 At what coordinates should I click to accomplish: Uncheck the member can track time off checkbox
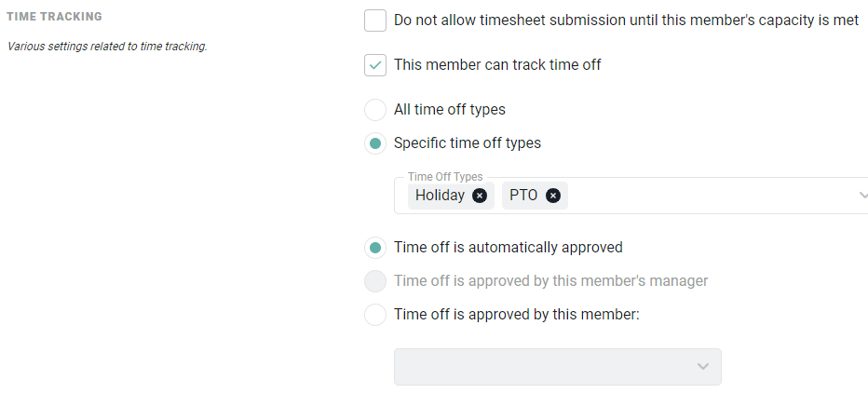click(375, 65)
